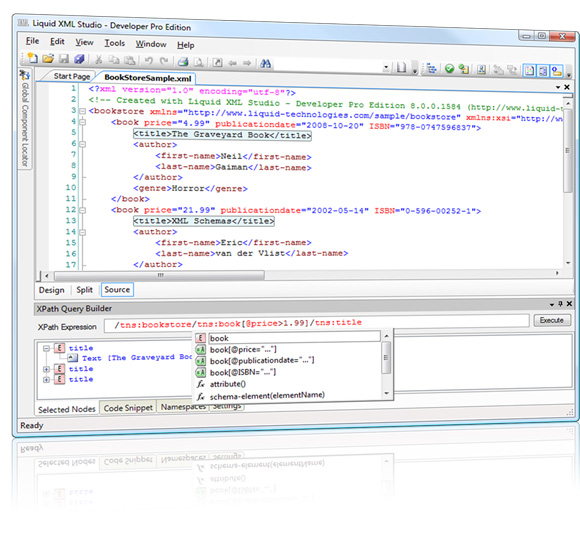Navigate forward with the right arrow icon

click(x=247, y=64)
